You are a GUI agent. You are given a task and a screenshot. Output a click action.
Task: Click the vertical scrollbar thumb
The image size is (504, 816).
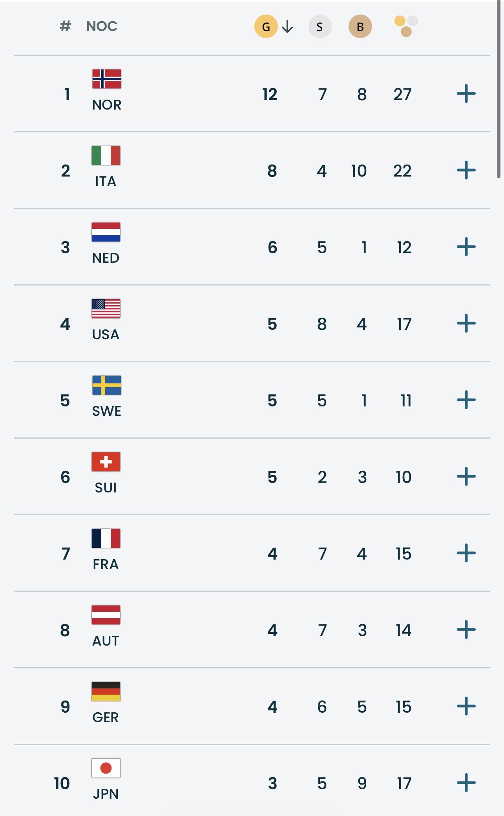(499, 90)
